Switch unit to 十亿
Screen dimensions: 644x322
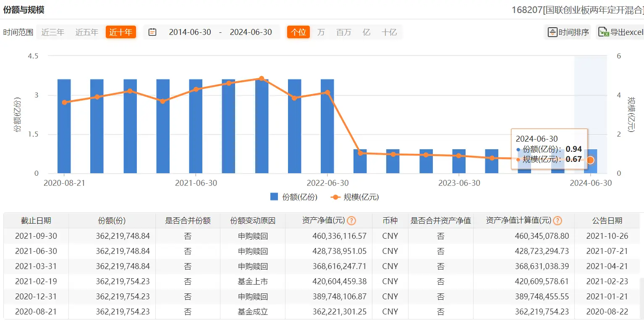[x=389, y=32]
